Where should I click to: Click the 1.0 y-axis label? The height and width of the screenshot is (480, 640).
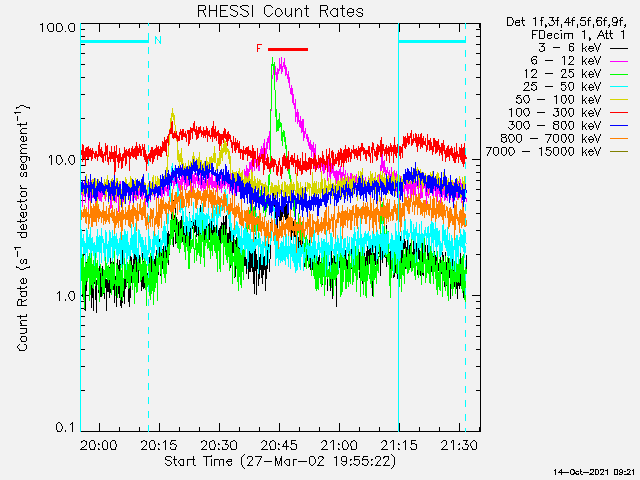click(65, 296)
